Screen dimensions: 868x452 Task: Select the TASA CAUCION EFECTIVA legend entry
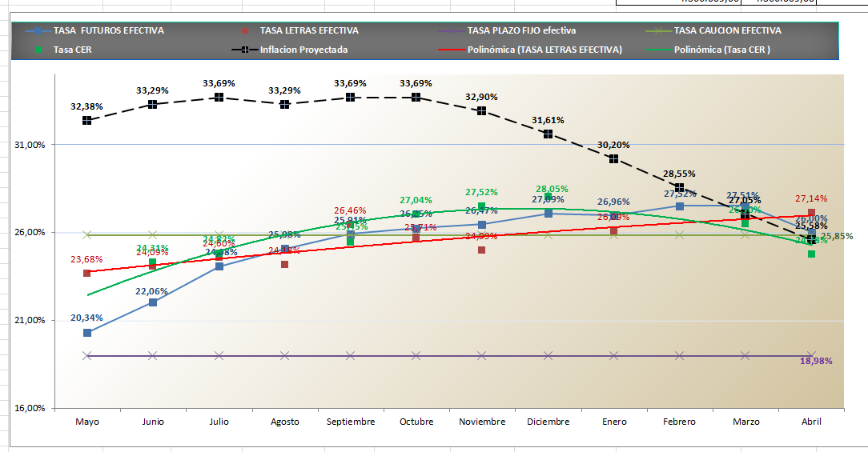point(713,30)
